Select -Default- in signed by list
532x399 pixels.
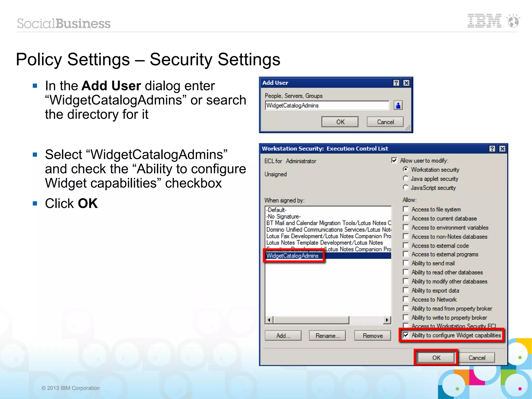coord(328,210)
